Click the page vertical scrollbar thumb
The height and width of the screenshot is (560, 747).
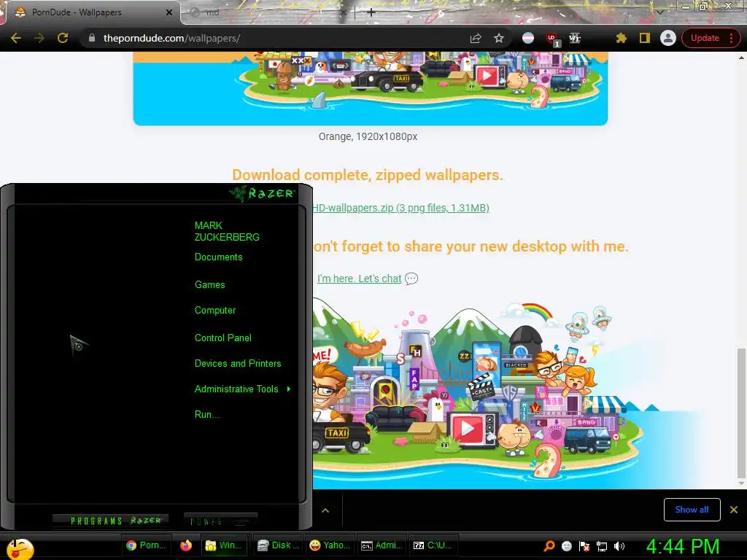(x=741, y=413)
